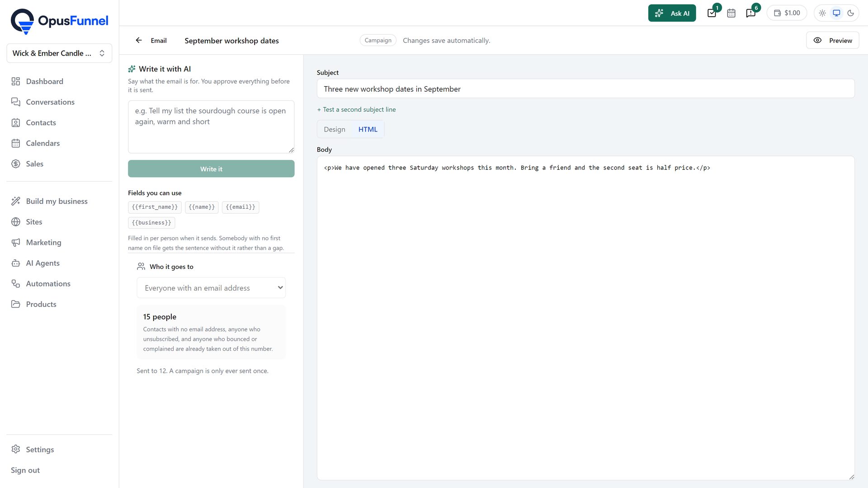Click the Write it button
Image resolution: width=868 pixels, height=488 pixels.
tap(211, 169)
